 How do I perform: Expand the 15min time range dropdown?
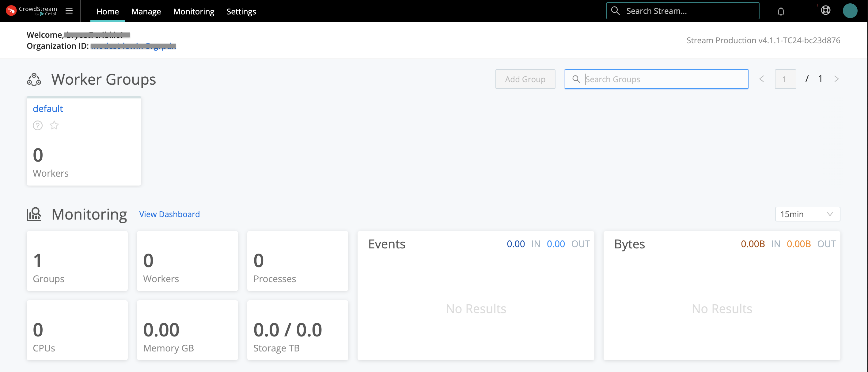pyautogui.click(x=807, y=214)
